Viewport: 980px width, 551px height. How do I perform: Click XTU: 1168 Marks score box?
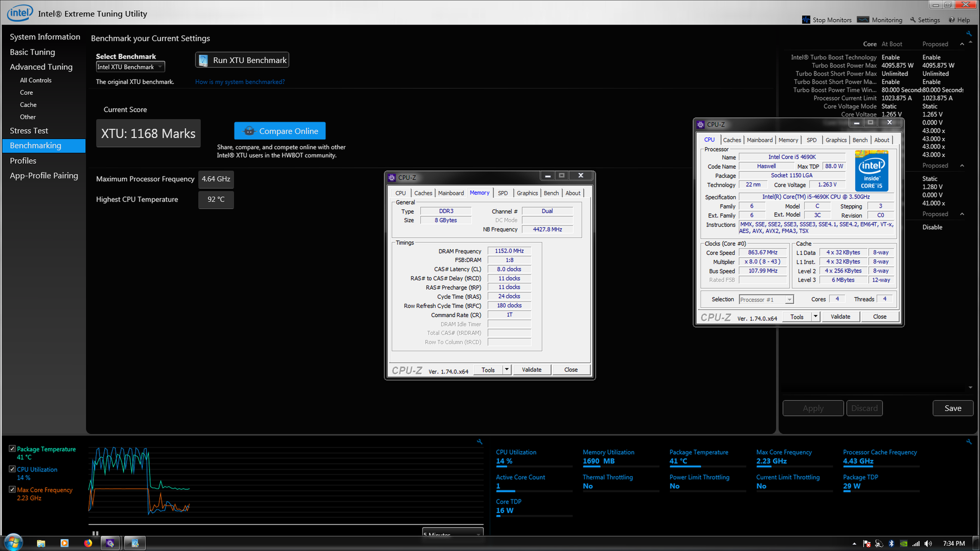pos(148,134)
